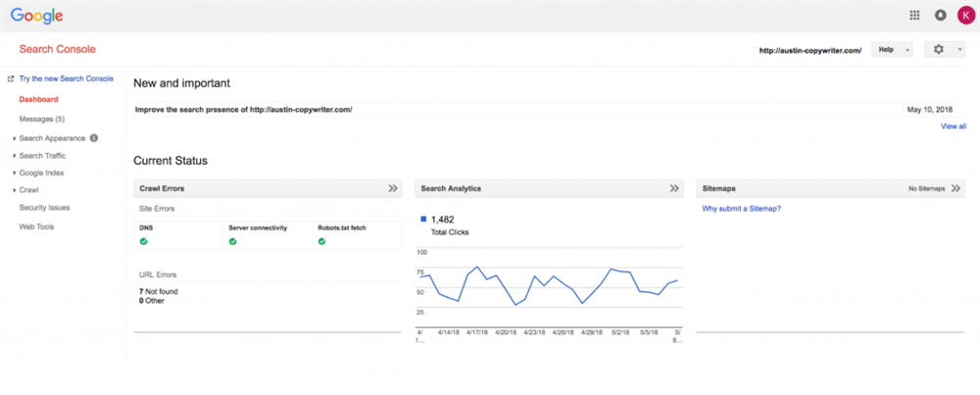Click the Why submit a Sitemap? link

[x=741, y=209]
